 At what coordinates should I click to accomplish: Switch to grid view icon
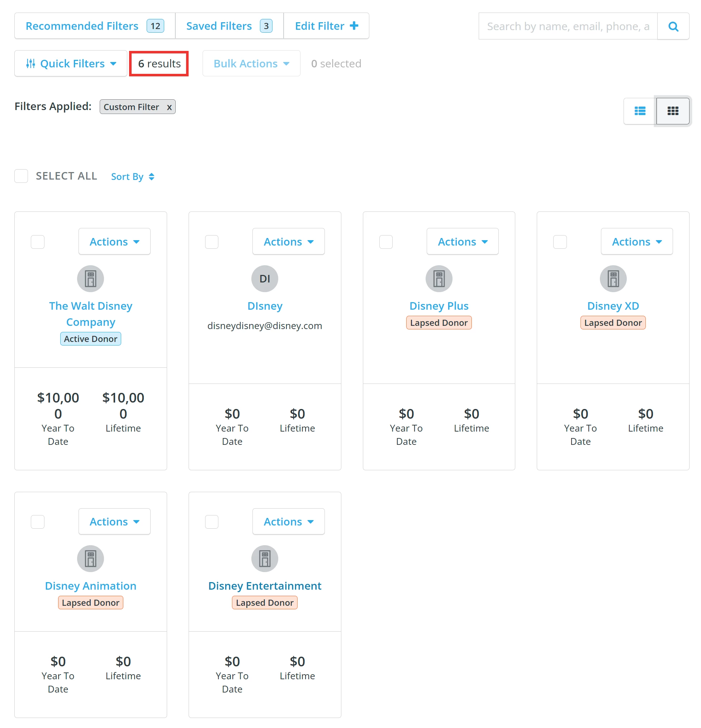point(673,111)
